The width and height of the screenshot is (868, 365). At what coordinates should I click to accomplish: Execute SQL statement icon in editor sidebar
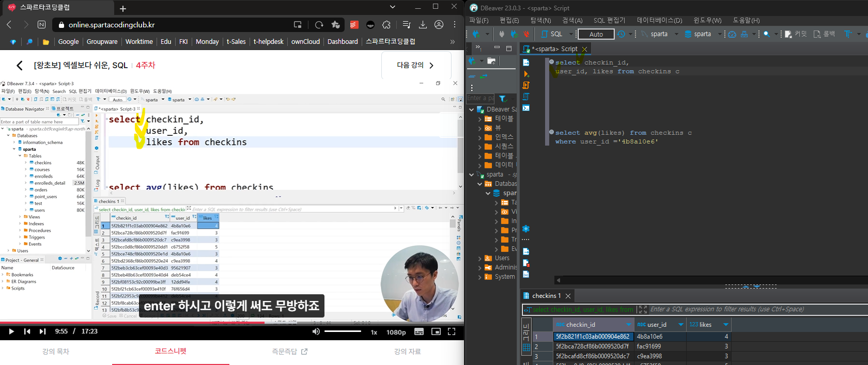point(526,62)
